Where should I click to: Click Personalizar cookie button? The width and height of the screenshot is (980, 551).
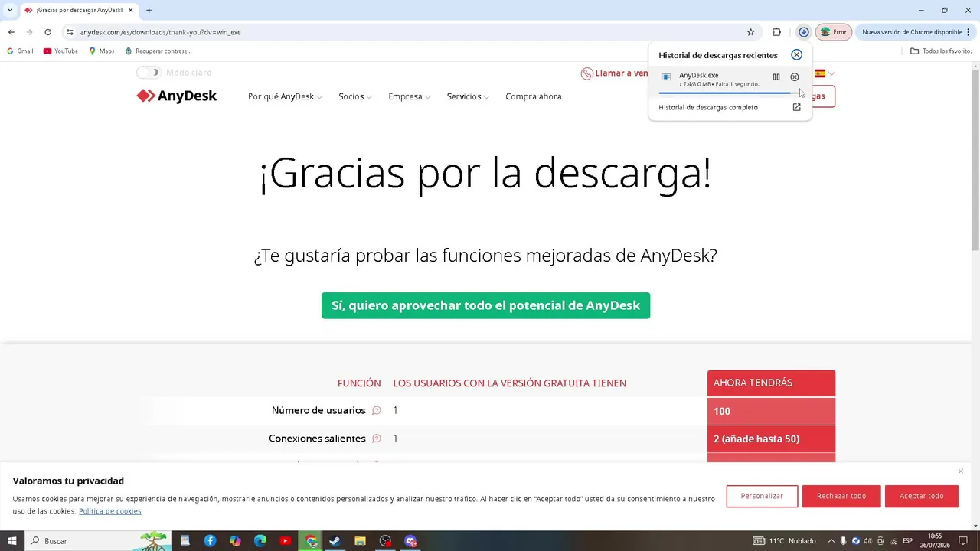coord(762,496)
